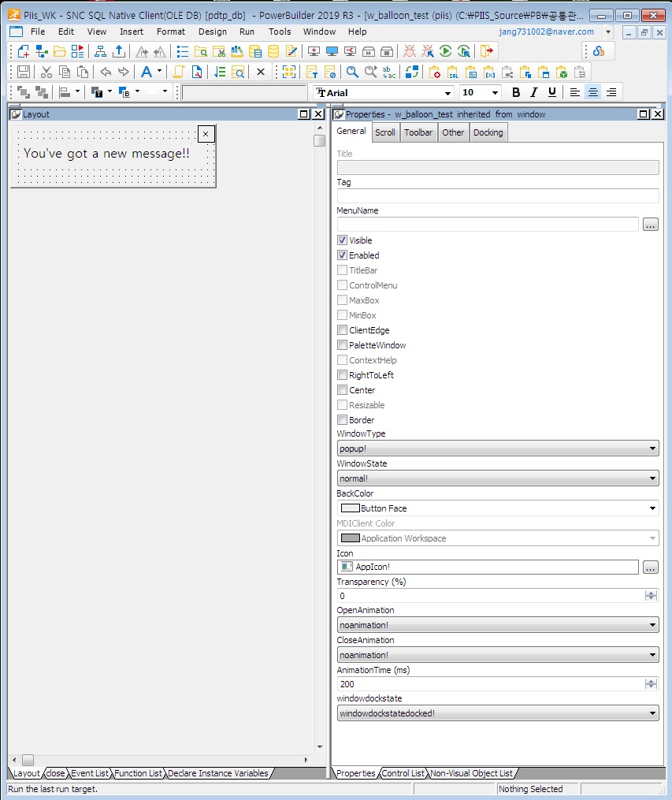Apply Bold text formatting
The image size is (672, 800).
point(516,92)
